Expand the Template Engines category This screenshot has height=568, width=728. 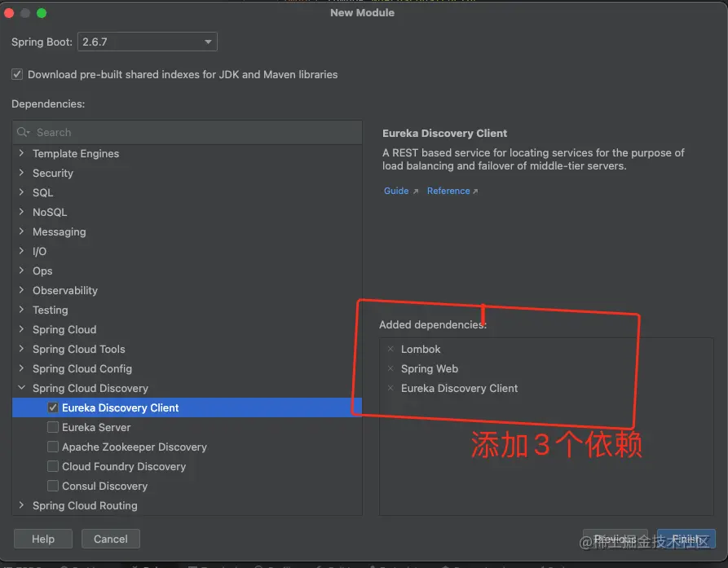[21, 153]
